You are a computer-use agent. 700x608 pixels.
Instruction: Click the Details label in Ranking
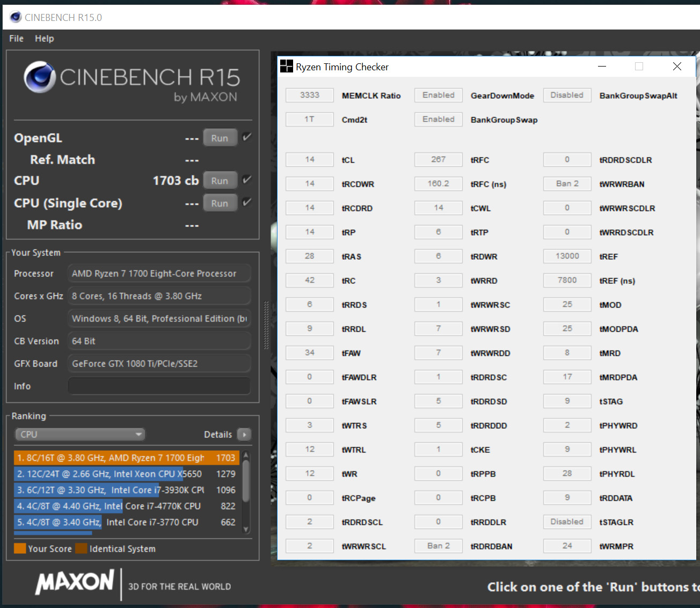click(x=218, y=435)
